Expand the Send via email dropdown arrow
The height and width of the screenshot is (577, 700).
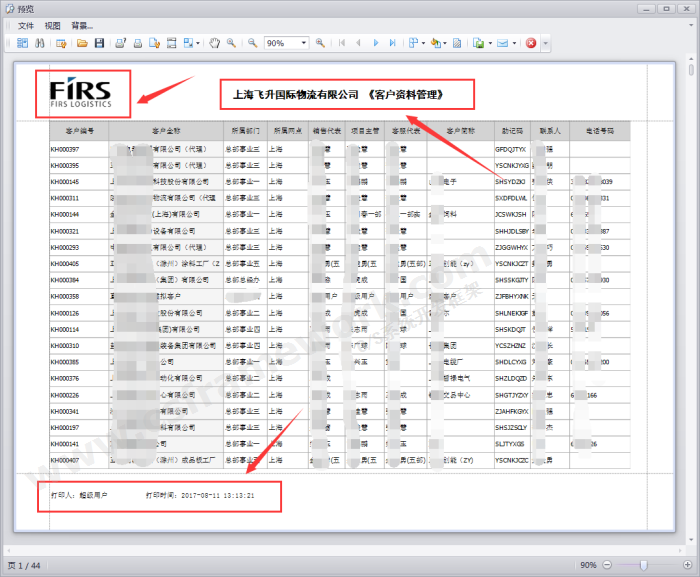514,43
